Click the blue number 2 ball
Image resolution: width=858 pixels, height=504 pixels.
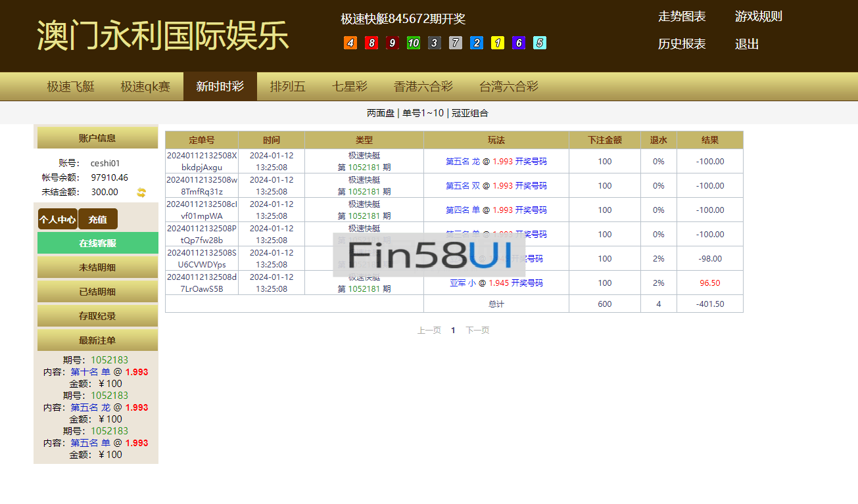(477, 43)
